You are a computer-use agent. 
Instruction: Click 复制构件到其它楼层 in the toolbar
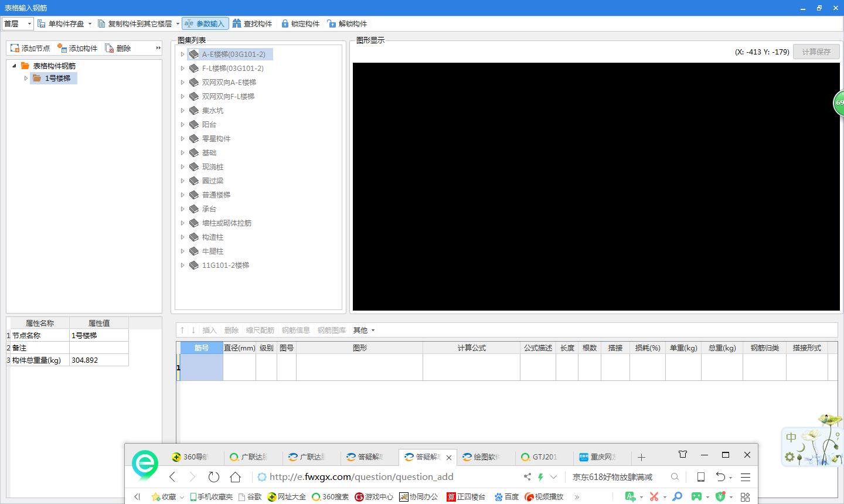[x=135, y=23]
